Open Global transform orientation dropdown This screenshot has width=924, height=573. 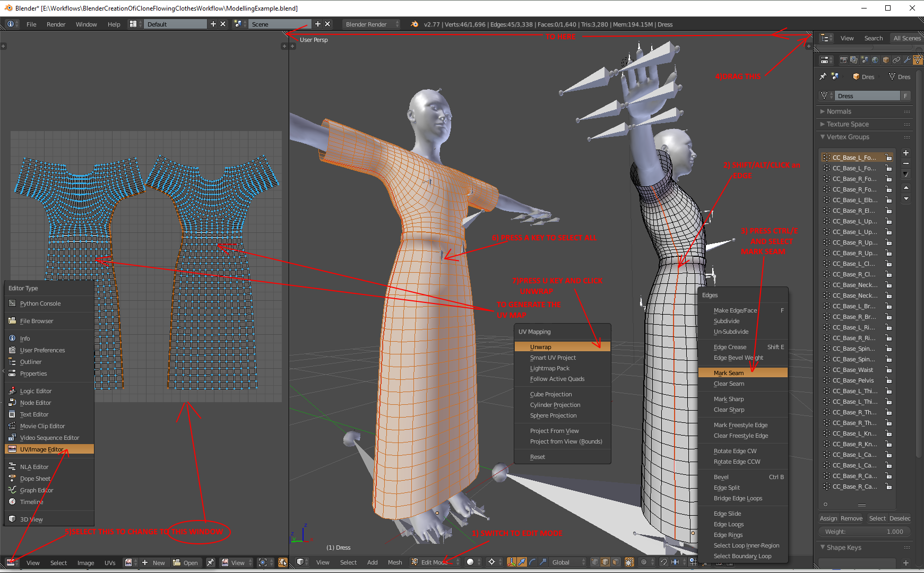(x=568, y=562)
